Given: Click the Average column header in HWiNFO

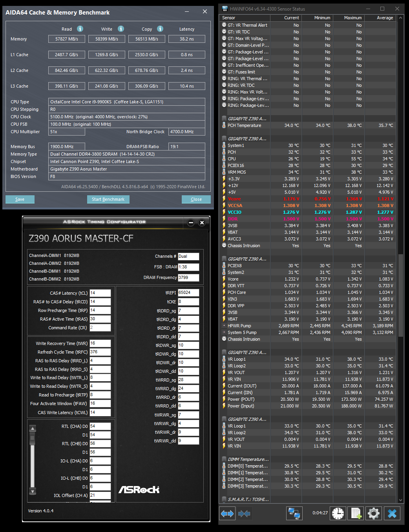Looking at the screenshot, I should pos(380,18).
